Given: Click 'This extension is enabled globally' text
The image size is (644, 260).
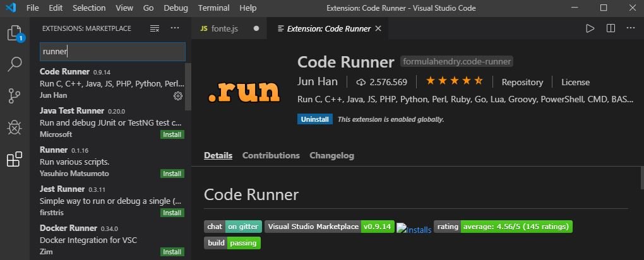Looking at the screenshot, I should coord(391,119).
